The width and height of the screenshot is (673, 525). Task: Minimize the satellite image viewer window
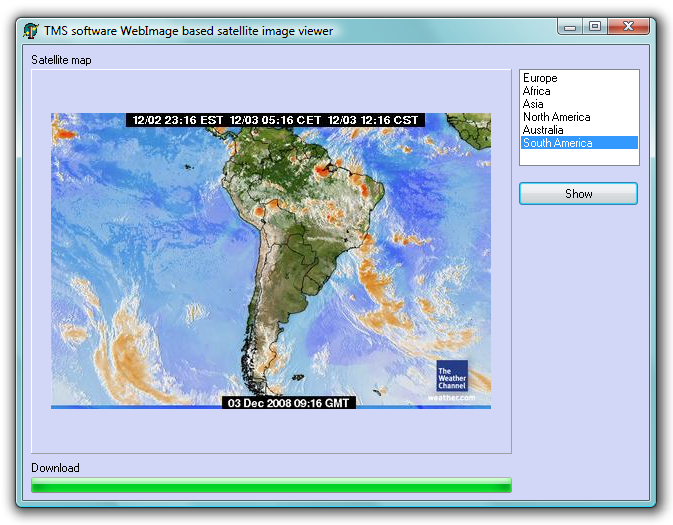(x=570, y=27)
